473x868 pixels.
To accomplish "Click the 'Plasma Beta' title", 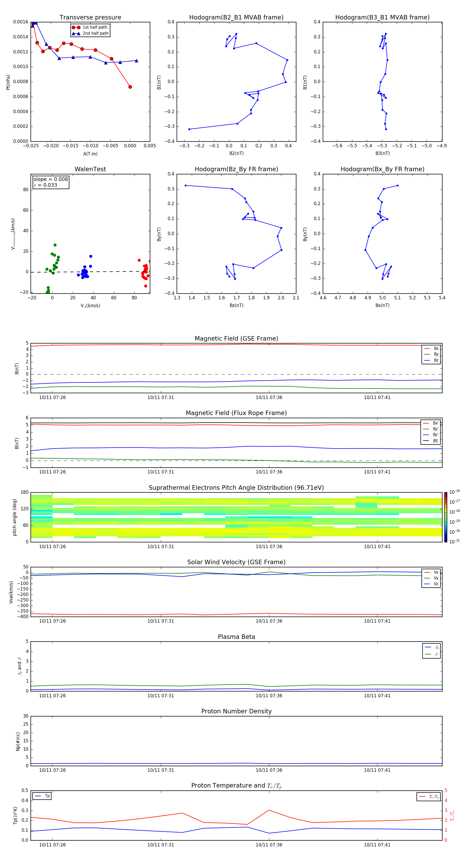I will click(x=236, y=637).
